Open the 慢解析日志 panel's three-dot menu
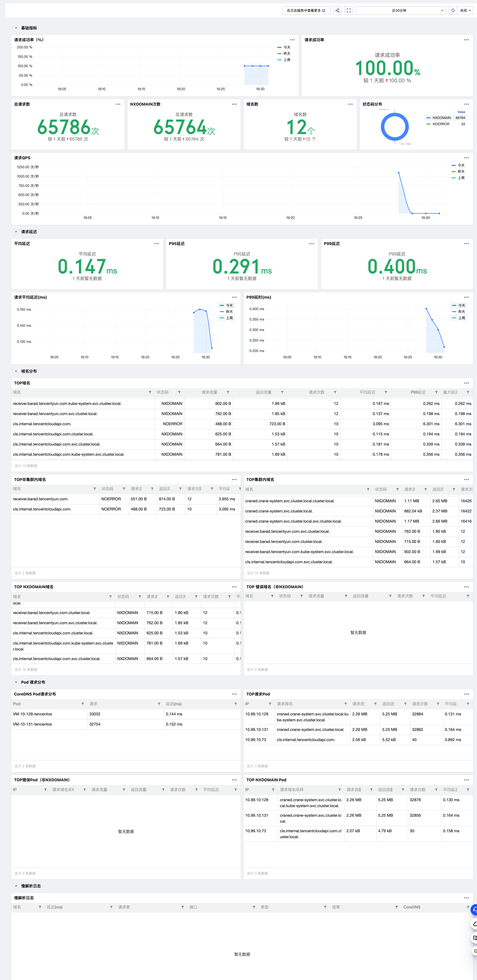Viewport: 477px width, 980px height. tap(466, 898)
